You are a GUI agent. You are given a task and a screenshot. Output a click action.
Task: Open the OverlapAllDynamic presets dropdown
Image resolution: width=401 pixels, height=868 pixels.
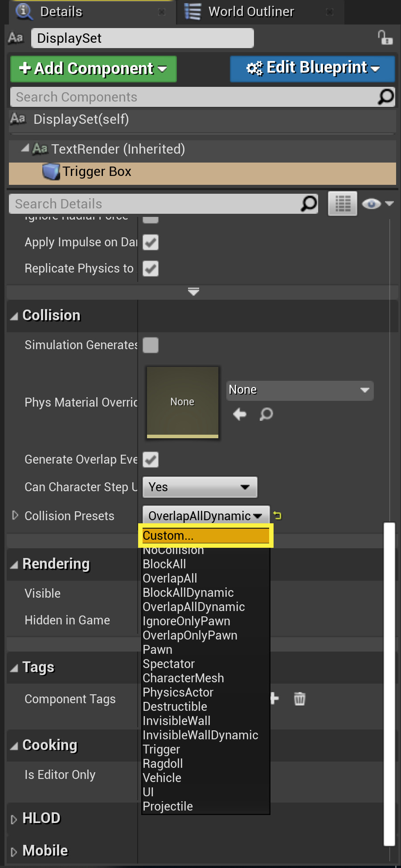(x=206, y=515)
